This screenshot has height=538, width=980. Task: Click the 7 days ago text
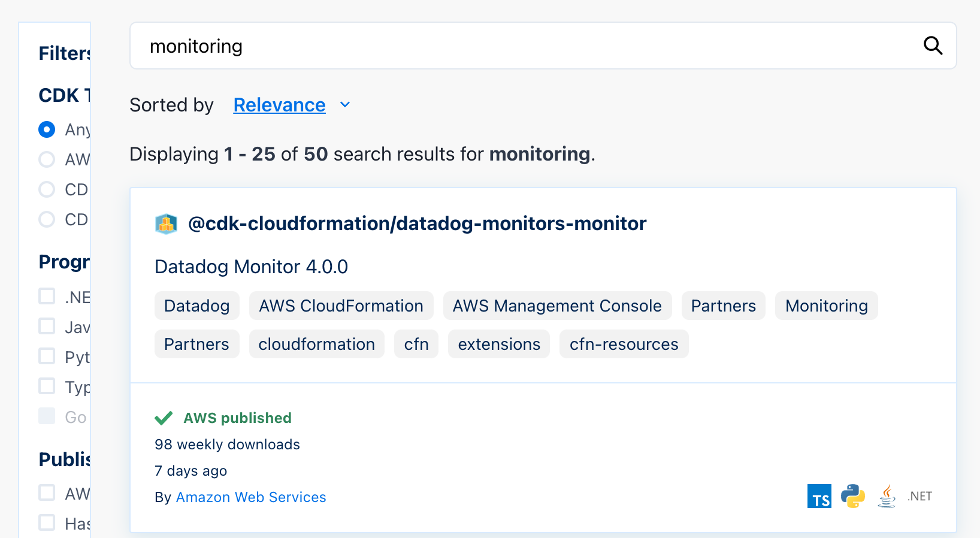coord(190,471)
